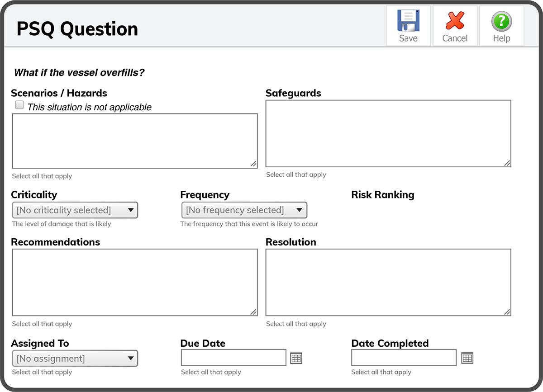The height and width of the screenshot is (392, 543).
Task: Click the Safeguards box resize handle
Action: pyautogui.click(x=507, y=163)
